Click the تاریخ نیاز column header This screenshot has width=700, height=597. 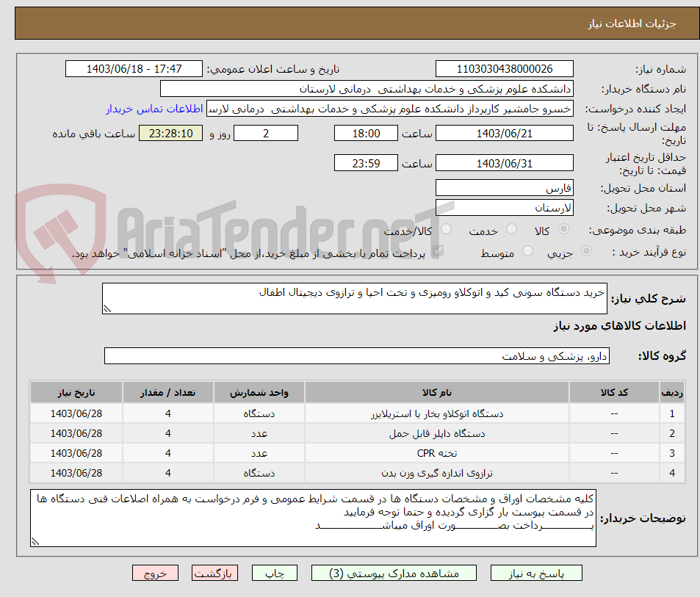(76, 393)
